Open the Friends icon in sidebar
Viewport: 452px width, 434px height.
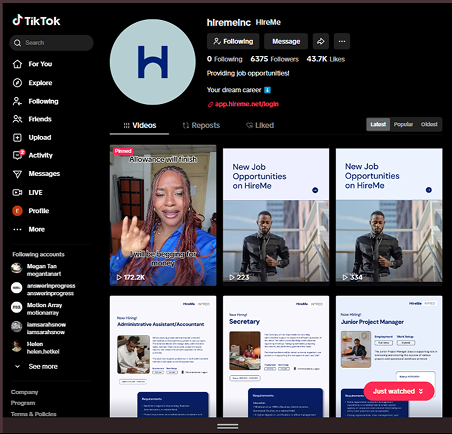pyautogui.click(x=17, y=119)
